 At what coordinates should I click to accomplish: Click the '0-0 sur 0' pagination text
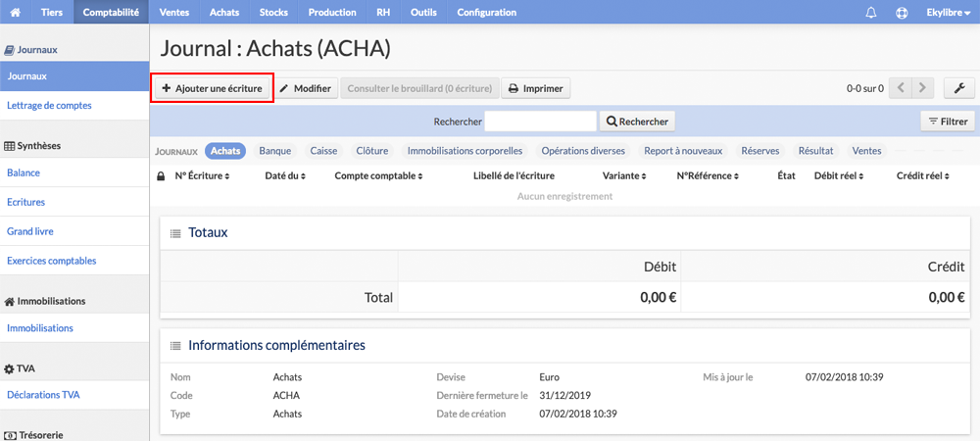click(865, 89)
